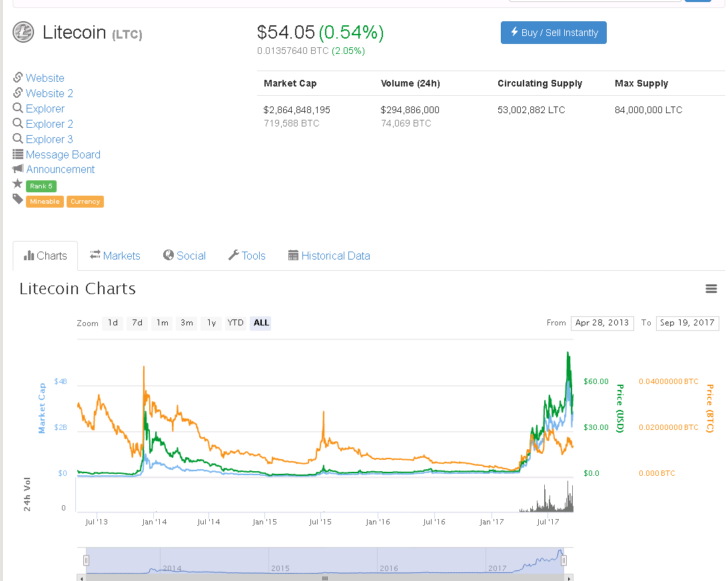
Task: Click the market cap value $2,864,848,195
Action: click(x=296, y=110)
